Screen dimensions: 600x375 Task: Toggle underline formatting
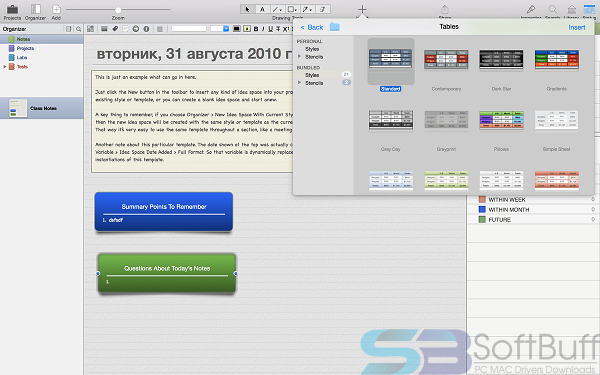tap(271, 29)
